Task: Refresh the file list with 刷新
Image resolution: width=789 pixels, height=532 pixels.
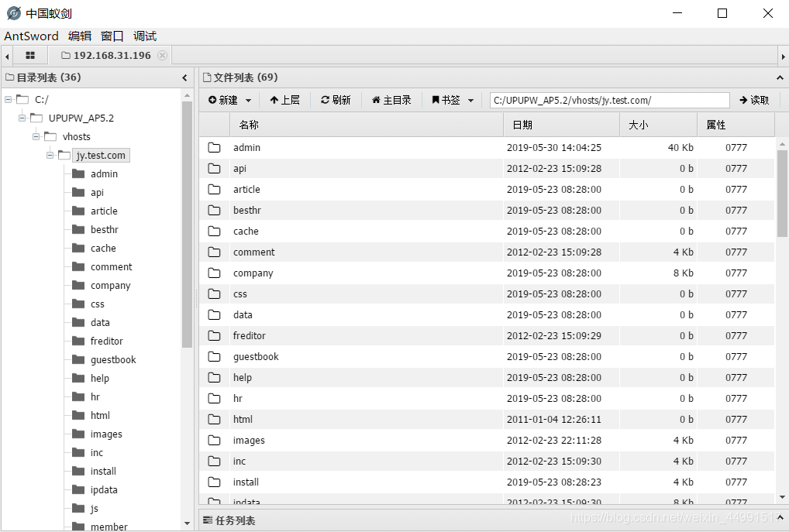Action: coord(336,100)
